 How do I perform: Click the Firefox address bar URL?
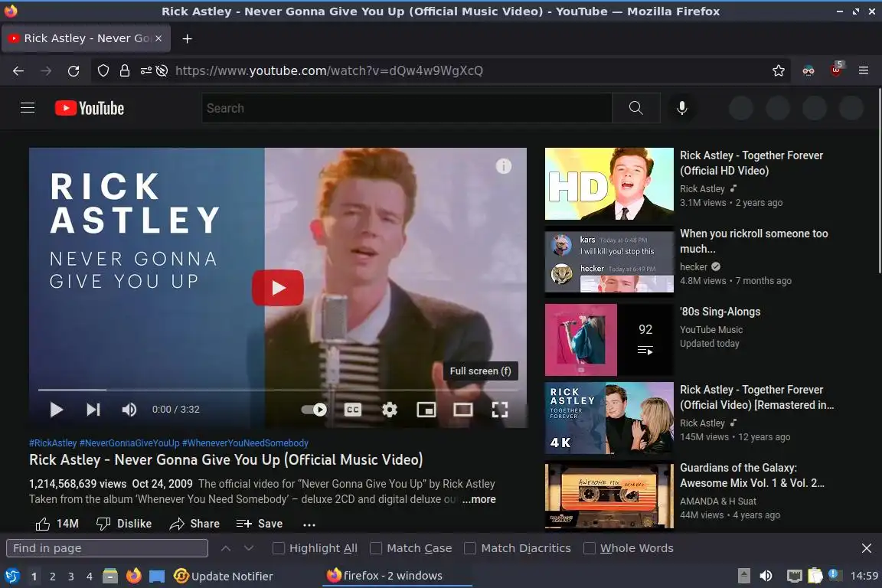pyautogui.click(x=329, y=71)
